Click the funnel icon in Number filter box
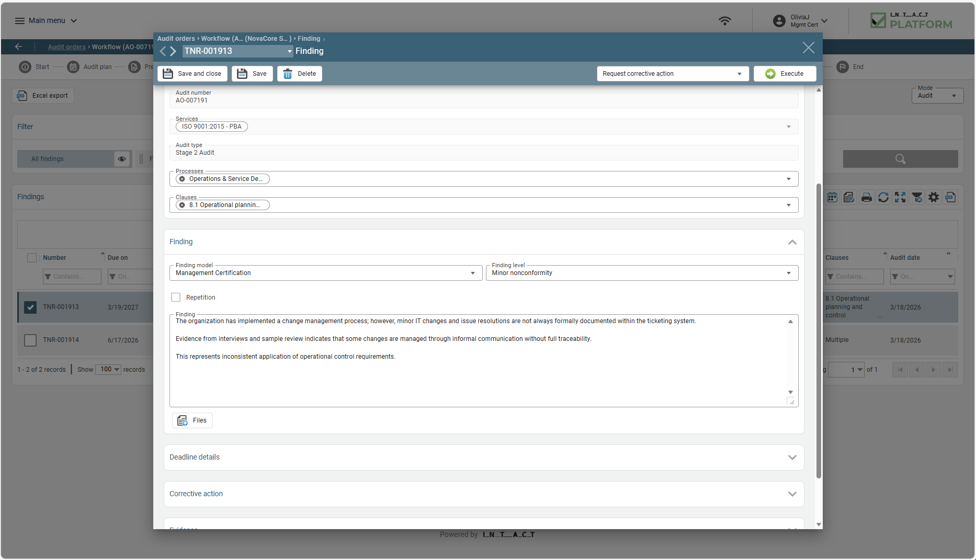 pos(48,277)
